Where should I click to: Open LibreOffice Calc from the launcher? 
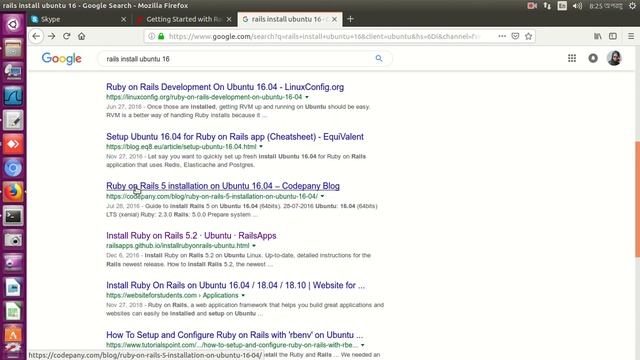pyautogui.click(x=13, y=311)
